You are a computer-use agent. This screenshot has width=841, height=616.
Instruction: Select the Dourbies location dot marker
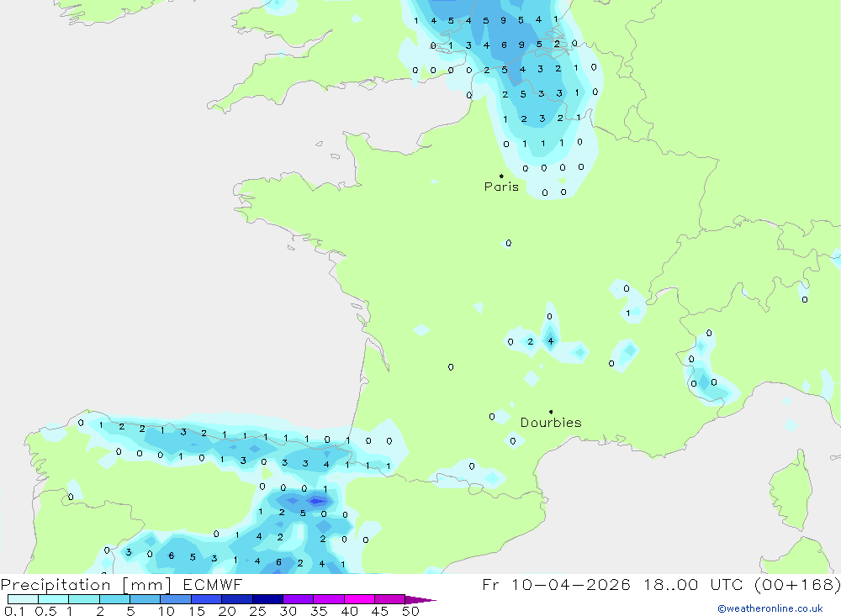[551, 412]
